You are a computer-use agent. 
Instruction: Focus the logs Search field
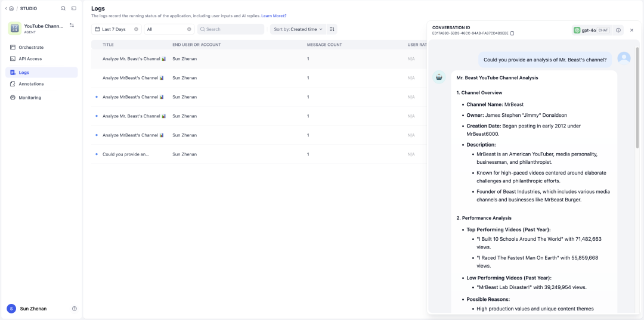click(x=230, y=29)
